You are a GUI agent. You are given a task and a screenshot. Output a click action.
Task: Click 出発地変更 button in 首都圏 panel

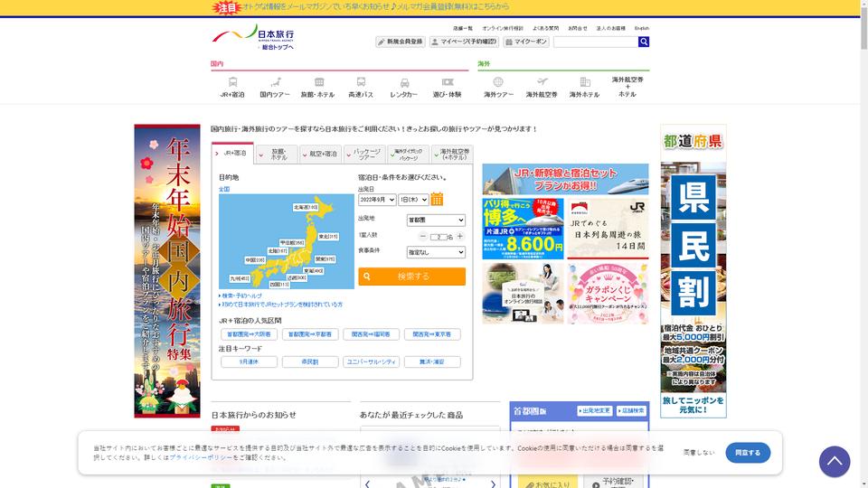coord(595,411)
